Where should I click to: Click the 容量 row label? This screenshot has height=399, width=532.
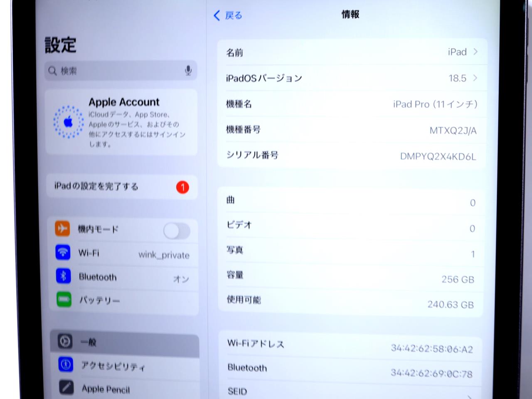click(235, 275)
